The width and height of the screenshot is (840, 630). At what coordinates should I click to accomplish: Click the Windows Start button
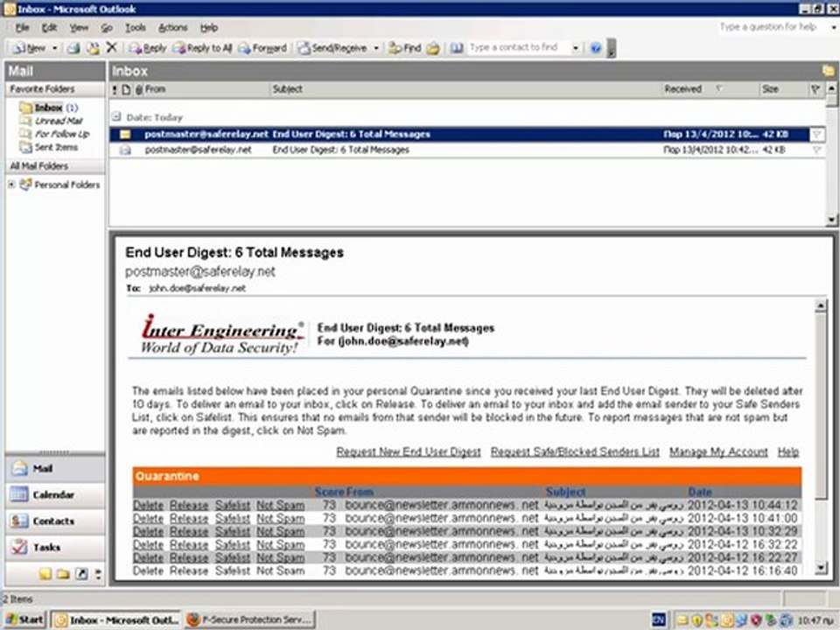(24, 619)
